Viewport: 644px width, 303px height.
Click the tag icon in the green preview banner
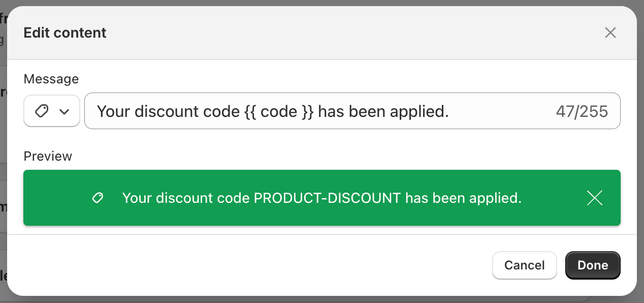(98, 198)
